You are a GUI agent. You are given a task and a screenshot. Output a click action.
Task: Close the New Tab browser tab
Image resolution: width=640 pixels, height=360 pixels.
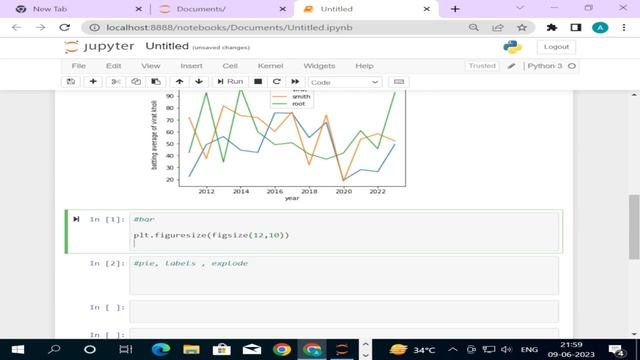[138, 9]
